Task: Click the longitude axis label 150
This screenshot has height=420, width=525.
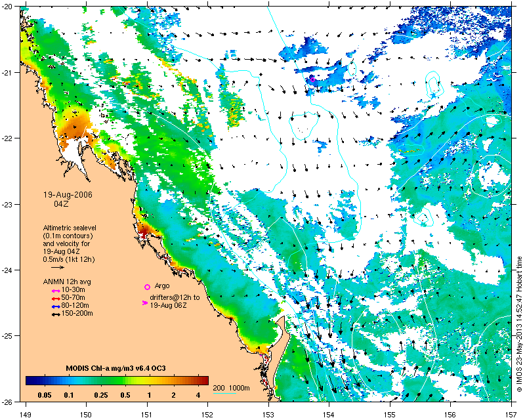Action: (86, 415)
